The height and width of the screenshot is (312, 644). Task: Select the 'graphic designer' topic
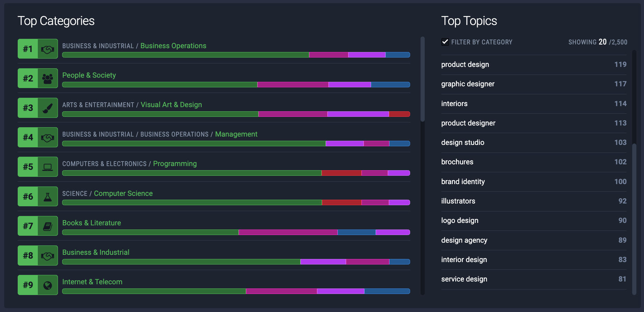468,84
